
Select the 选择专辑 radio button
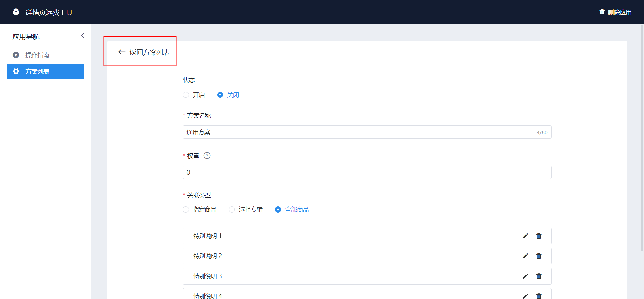[x=232, y=210]
